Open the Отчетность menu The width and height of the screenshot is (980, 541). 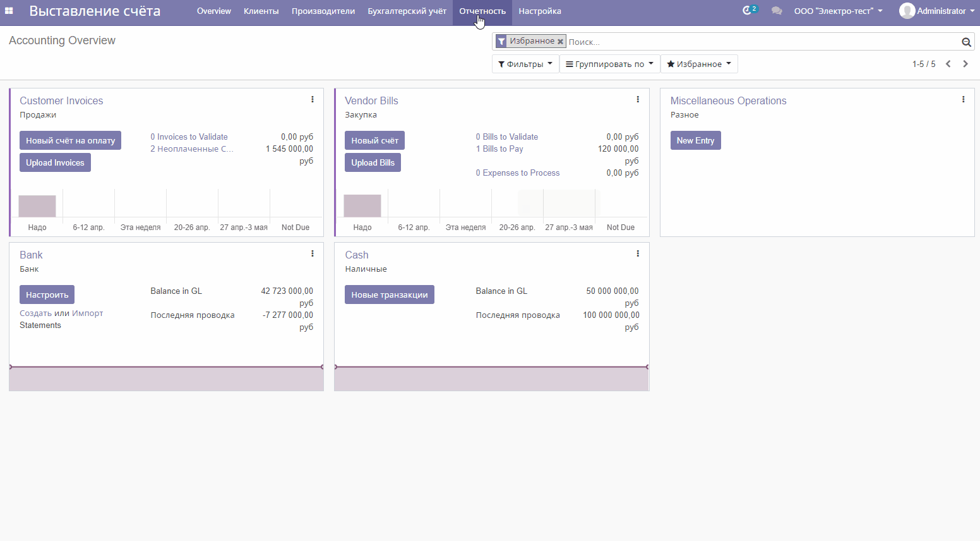pos(482,11)
